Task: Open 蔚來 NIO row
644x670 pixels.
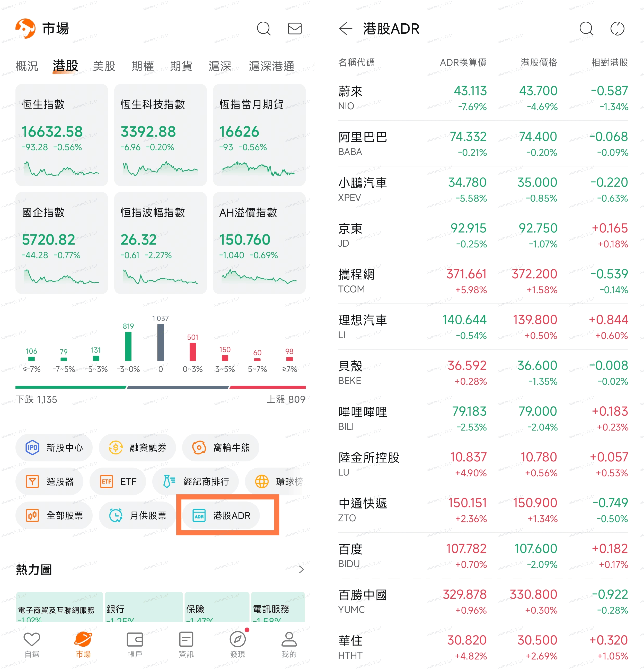Action: [483, 98]
